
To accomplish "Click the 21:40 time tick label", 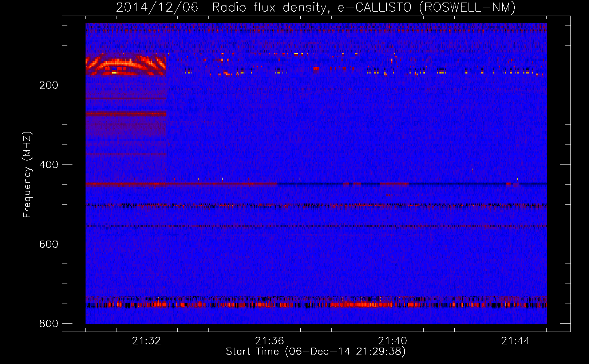I will click(392, 341).
